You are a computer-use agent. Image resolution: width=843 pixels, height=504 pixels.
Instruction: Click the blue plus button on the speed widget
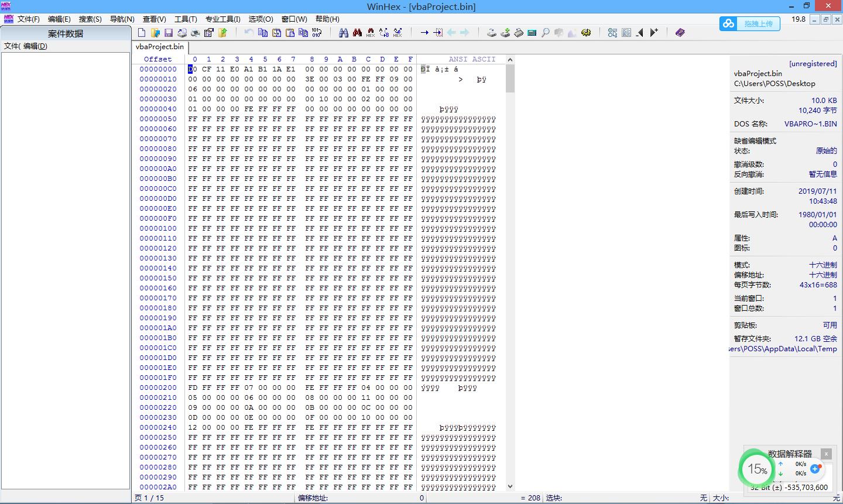click(815, 469)
